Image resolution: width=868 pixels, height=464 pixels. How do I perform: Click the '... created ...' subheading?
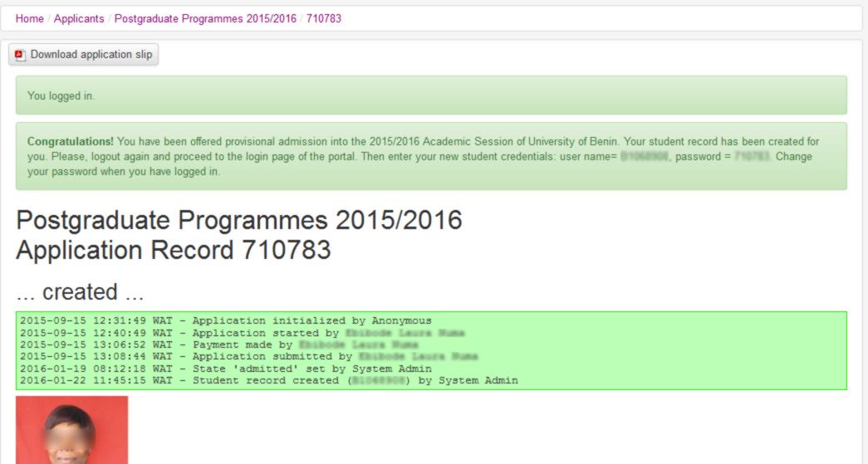(80, 292)
